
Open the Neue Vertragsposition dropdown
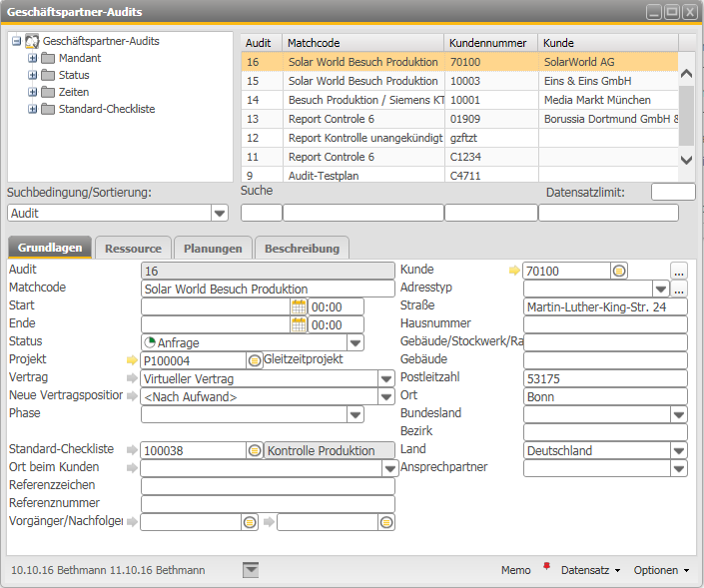pyautogui.click(x=386, y=396)
